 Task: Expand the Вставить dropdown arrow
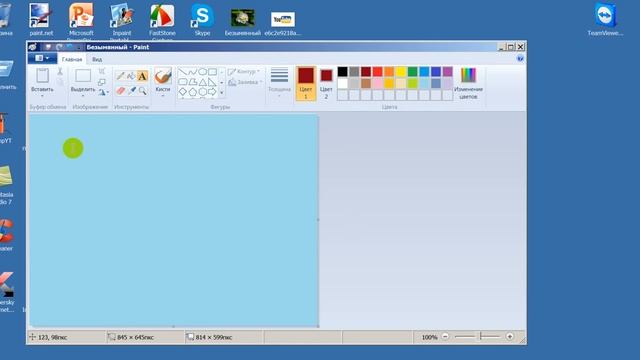point(42,96)
